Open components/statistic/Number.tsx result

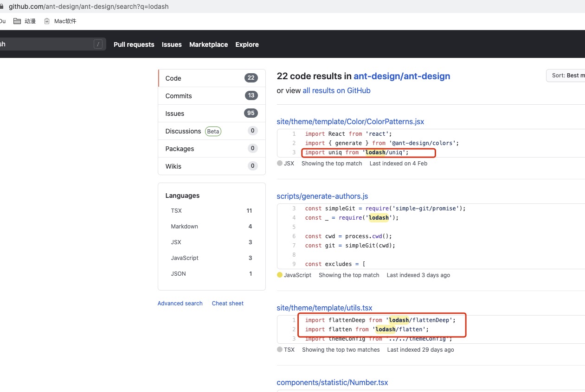pos(332,383)
